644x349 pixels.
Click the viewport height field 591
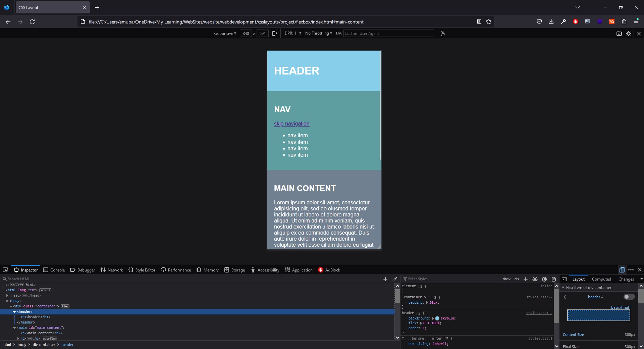(263, 34)
